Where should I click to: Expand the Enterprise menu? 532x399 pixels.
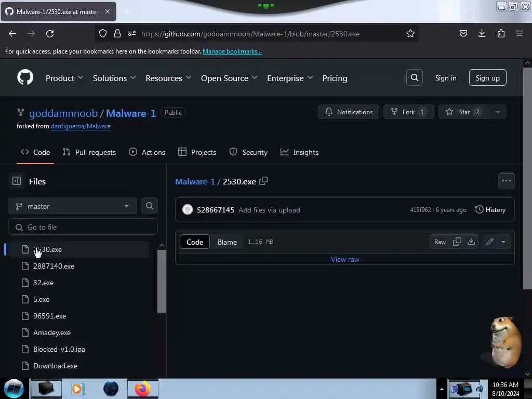[290, 78]
